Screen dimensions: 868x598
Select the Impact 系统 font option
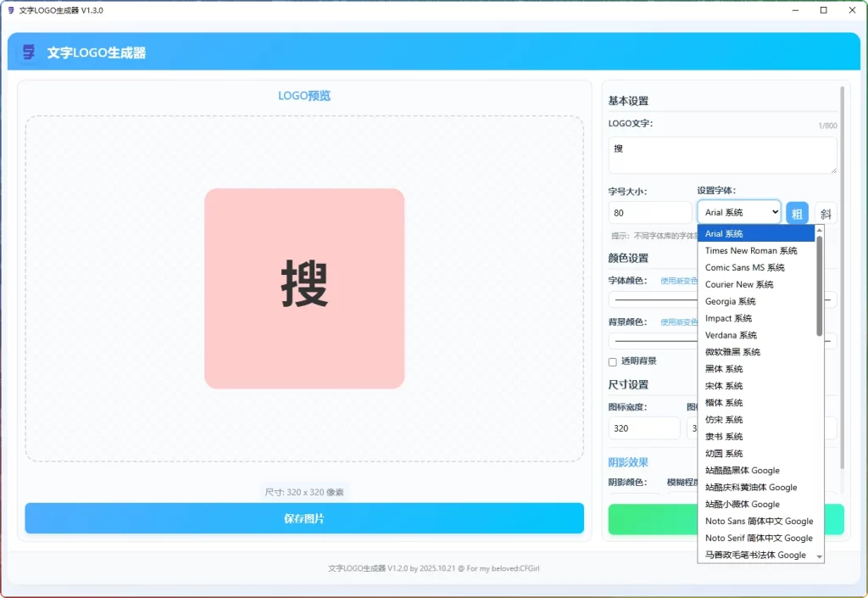(x=728, y=318)
